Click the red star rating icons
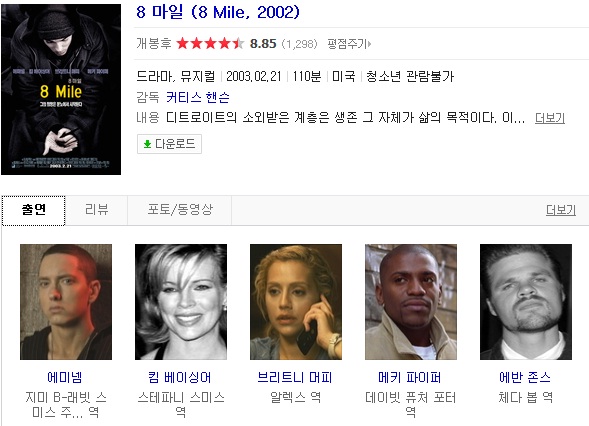 tap(210, 44)
